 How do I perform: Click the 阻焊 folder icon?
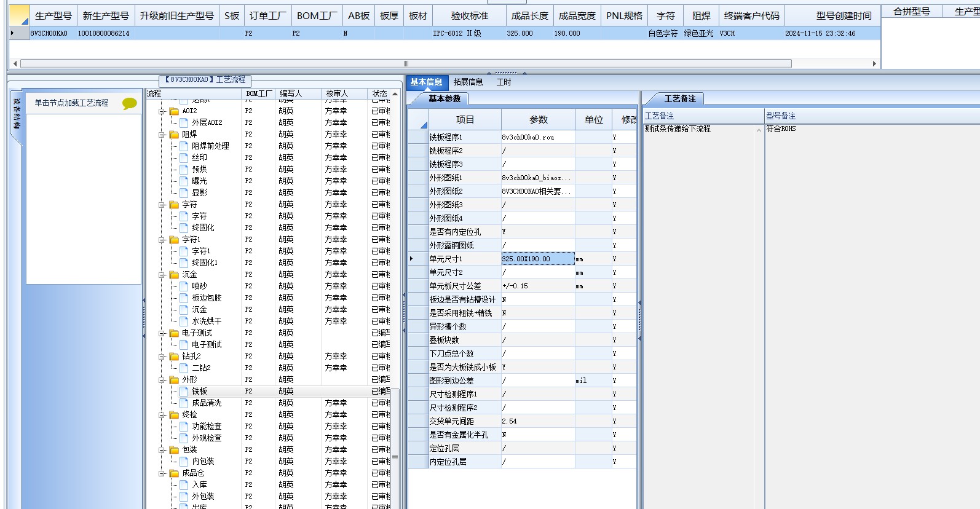pos(174,135)
